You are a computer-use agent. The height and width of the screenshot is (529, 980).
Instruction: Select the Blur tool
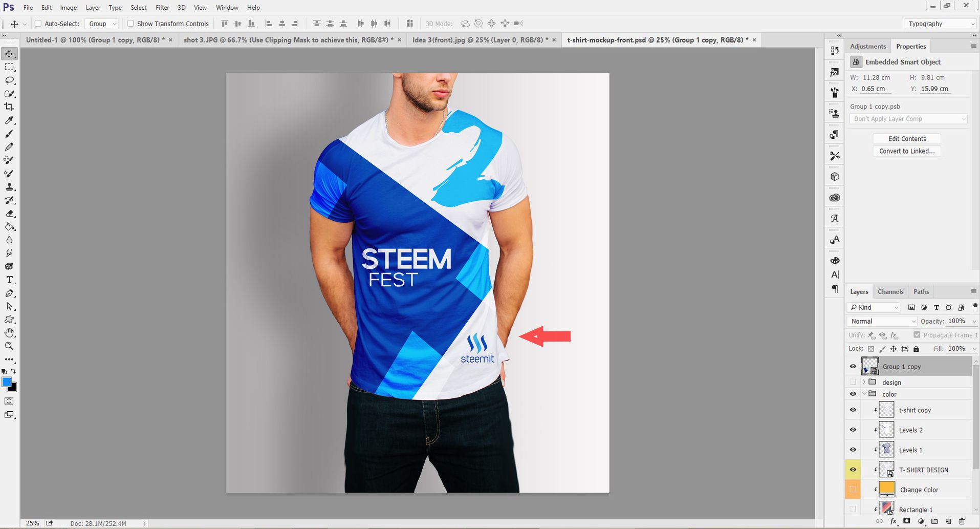point(9,240)
